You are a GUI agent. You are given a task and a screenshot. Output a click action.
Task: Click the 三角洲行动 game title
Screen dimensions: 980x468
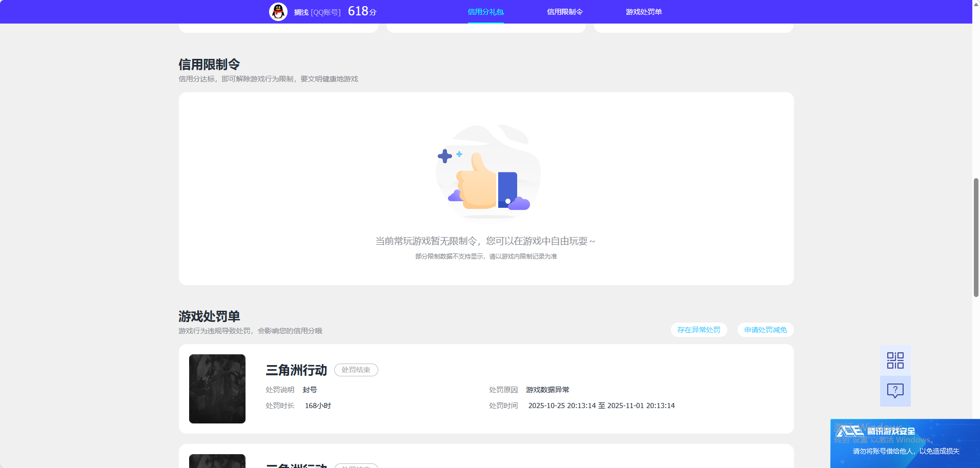(x=295, y=371)
